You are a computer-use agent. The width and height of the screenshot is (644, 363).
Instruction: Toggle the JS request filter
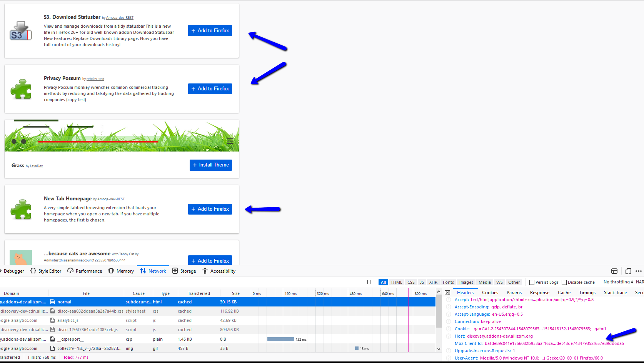point(422,282)
